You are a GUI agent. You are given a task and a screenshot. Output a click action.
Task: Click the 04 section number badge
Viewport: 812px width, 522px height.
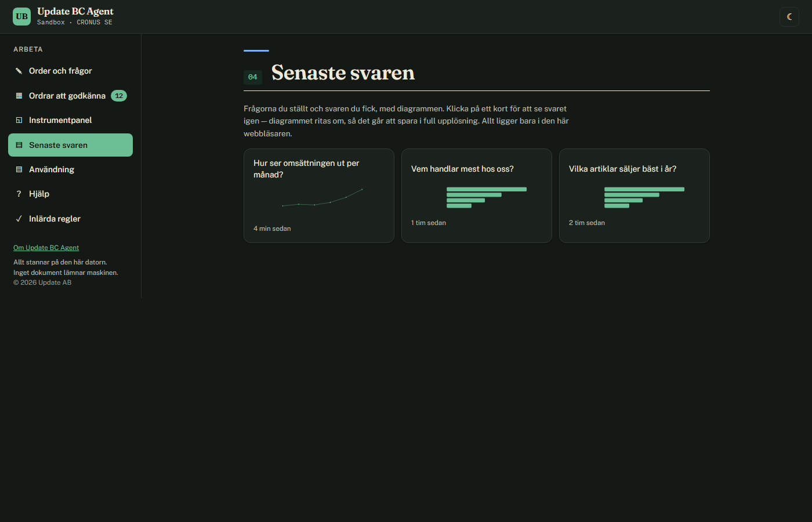[253, 77]
